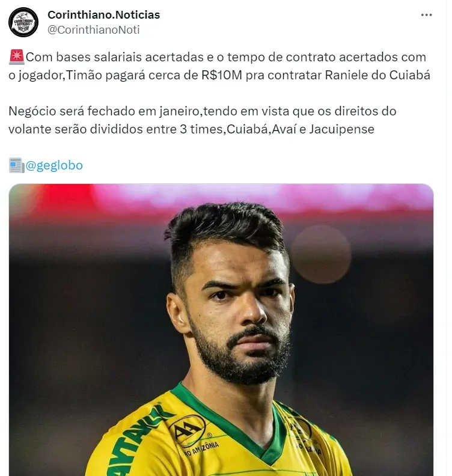452x476 pixels.
Task: Open the three-dot more options menu
Action: tap(426, 15)
